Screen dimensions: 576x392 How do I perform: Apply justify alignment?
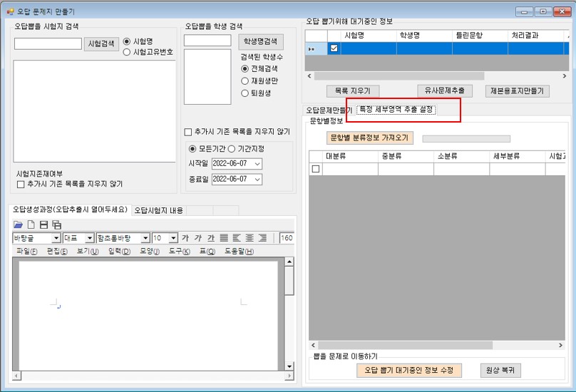tap(224, 238)
